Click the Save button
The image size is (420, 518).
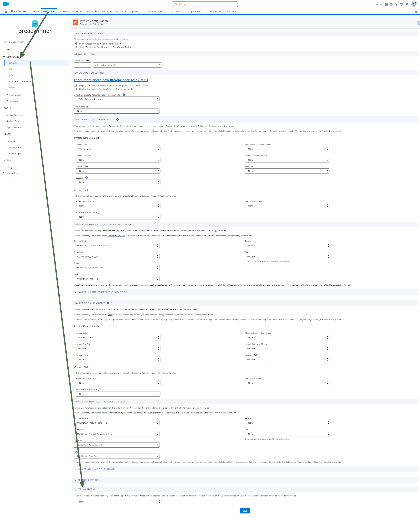coord(245,511)
